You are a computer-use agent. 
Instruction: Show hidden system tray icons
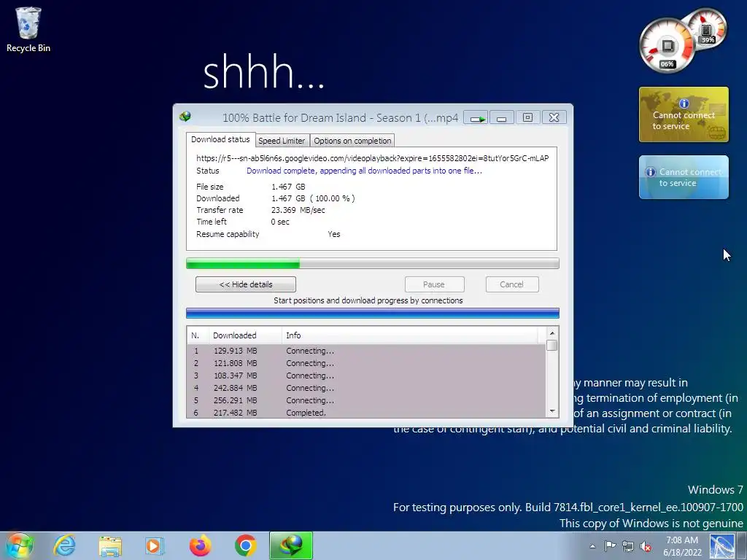click(x=592, y=546)
